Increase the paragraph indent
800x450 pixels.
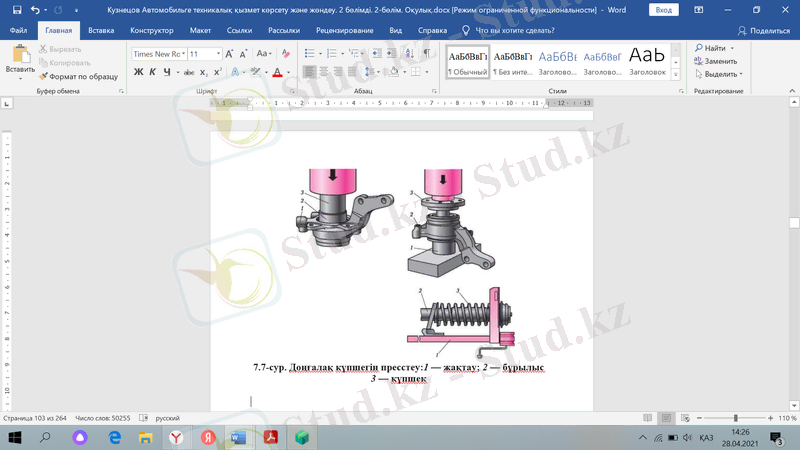click(x=391, y=54)
